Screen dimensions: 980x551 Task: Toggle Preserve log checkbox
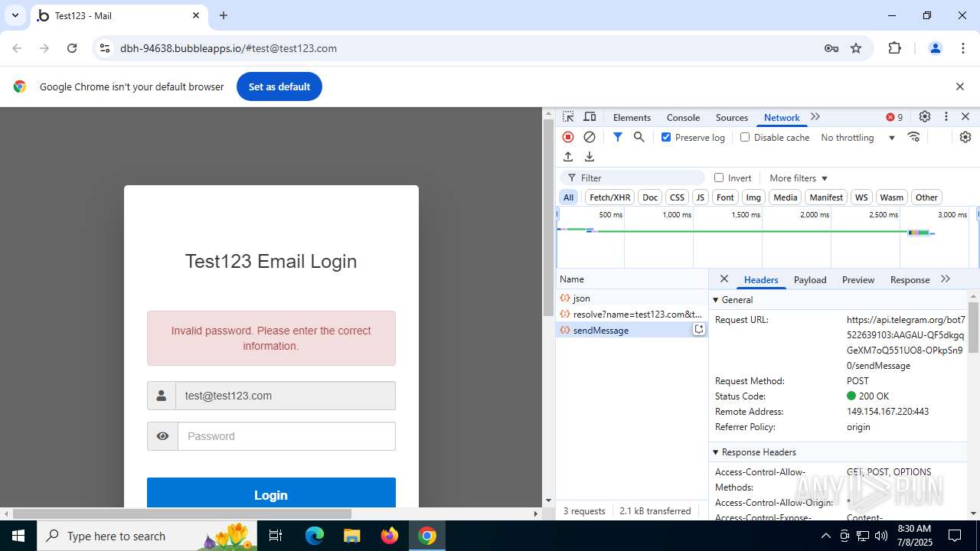[666, 137]
